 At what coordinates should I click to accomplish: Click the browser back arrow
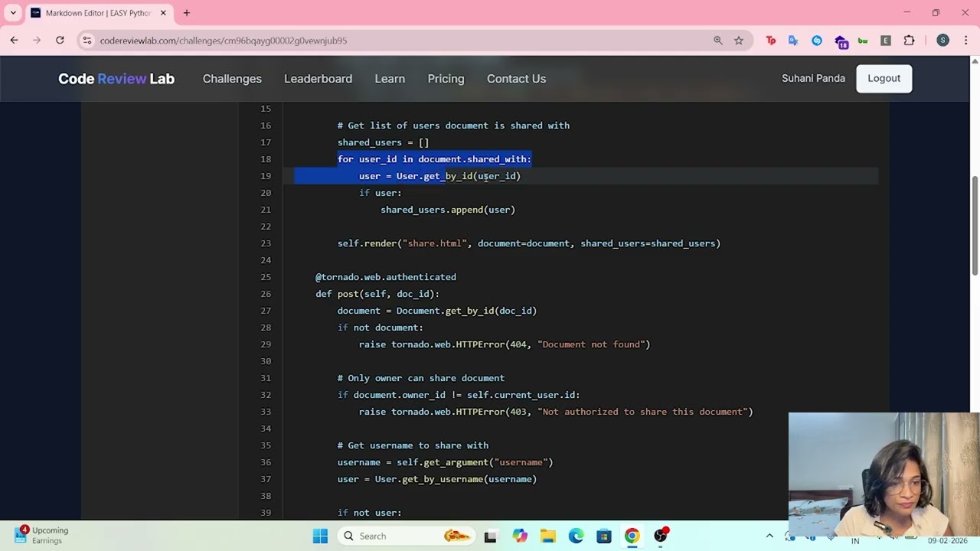pyautogui.click(x=14, y=41)
